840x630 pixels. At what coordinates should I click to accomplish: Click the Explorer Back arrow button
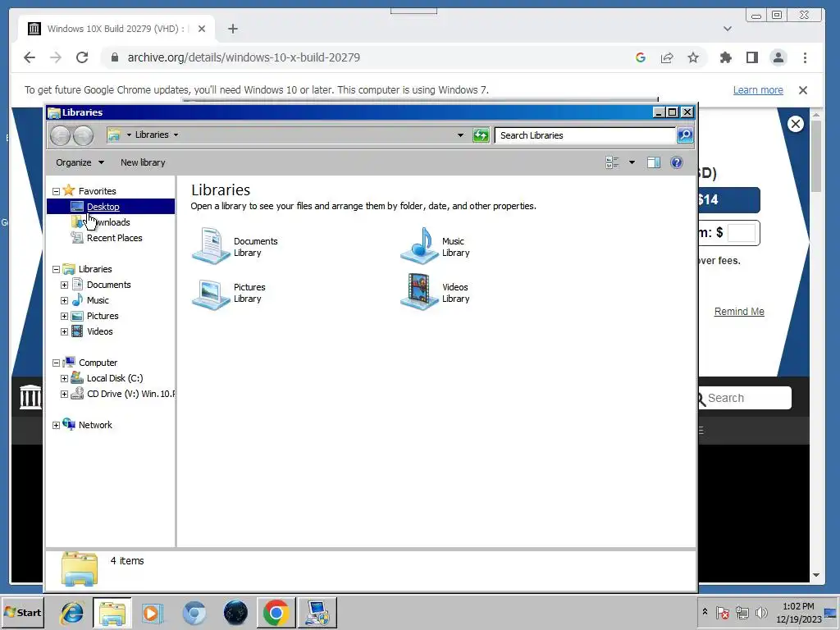point(60,135)
